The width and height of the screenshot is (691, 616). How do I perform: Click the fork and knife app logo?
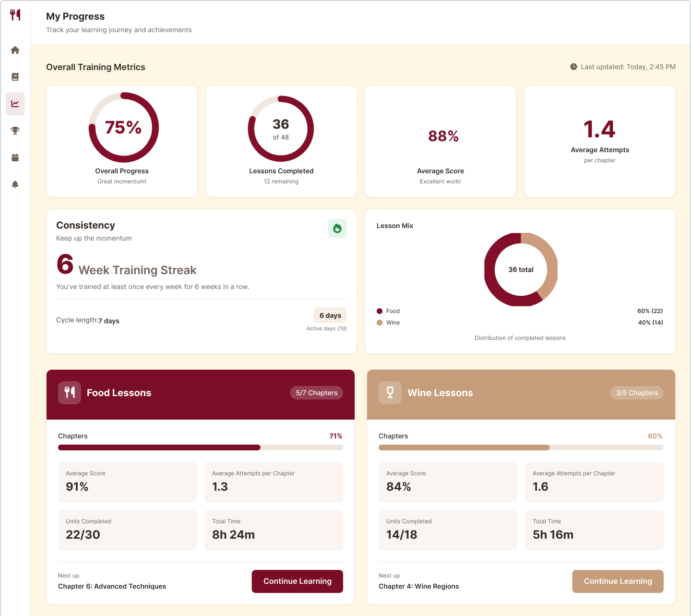pos(15,15)
